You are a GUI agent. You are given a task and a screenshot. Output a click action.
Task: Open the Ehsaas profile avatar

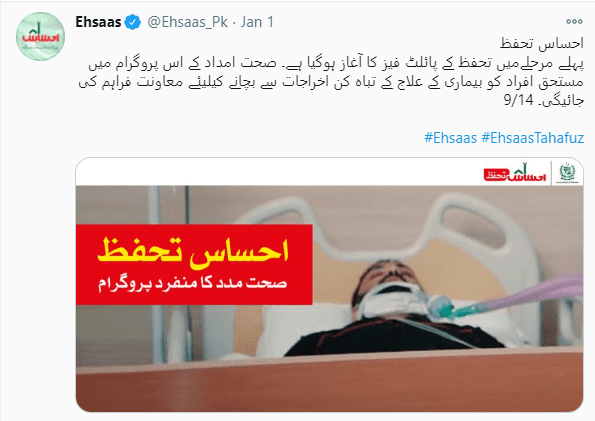pos(40,36)
